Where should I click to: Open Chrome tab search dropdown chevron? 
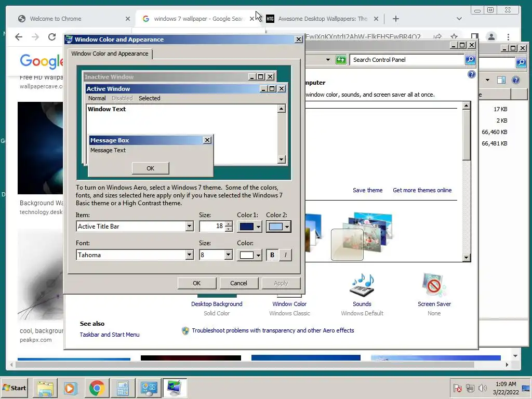tap(459, 19)
